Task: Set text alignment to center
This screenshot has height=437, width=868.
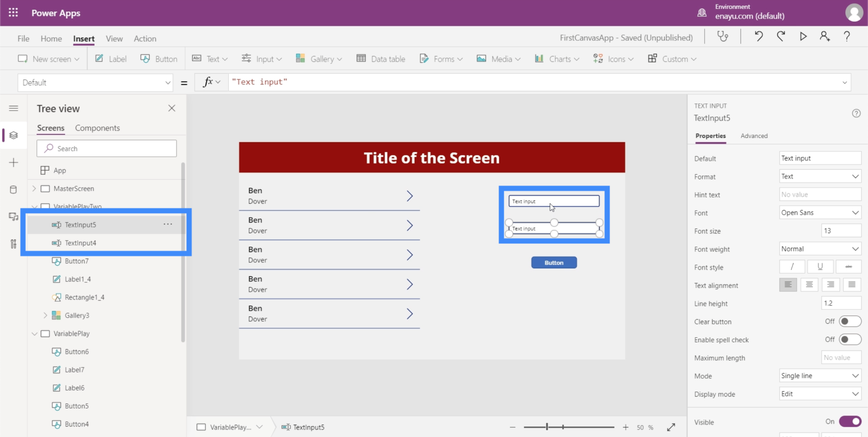Action: click(810, 285)
